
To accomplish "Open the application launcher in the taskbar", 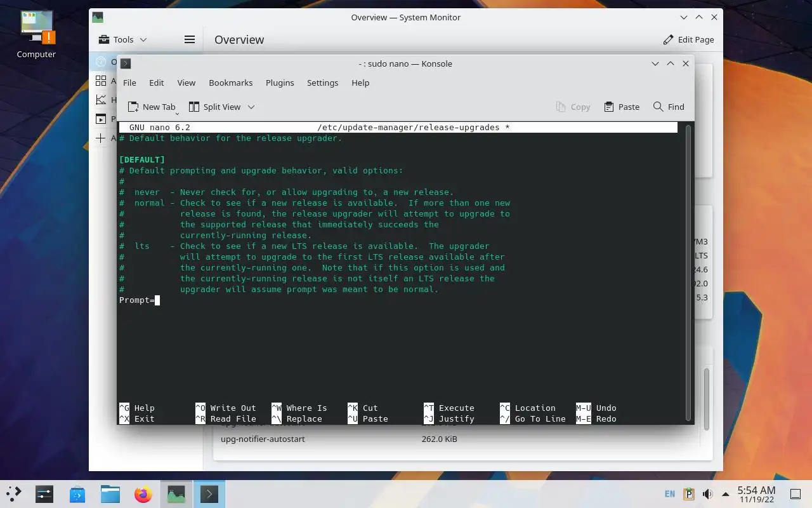I will [x=14, y=494].
